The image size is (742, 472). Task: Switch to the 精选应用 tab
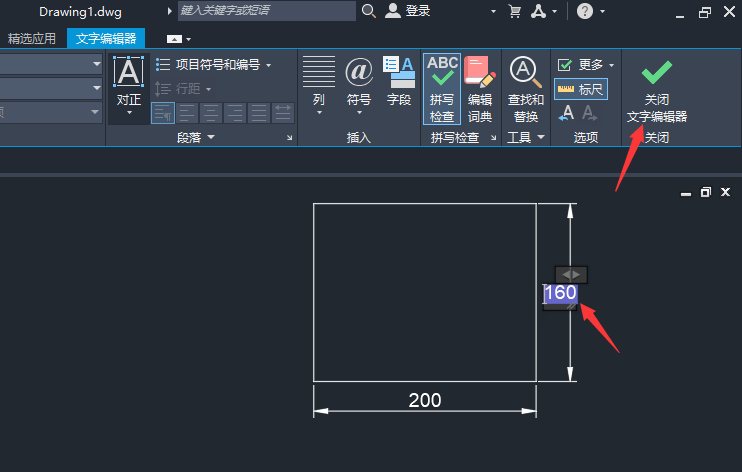click(32, 38)
